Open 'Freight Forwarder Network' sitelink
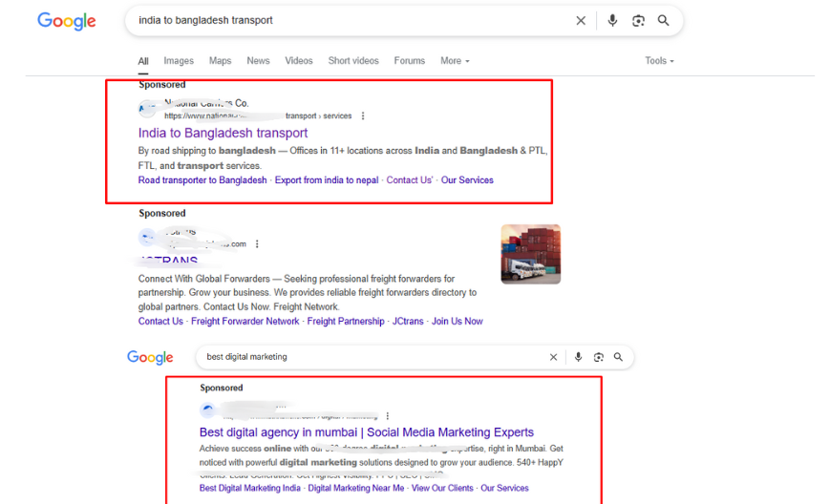This screenshot has height=504, width=830. pyautogui.click(x=245, y=322)
